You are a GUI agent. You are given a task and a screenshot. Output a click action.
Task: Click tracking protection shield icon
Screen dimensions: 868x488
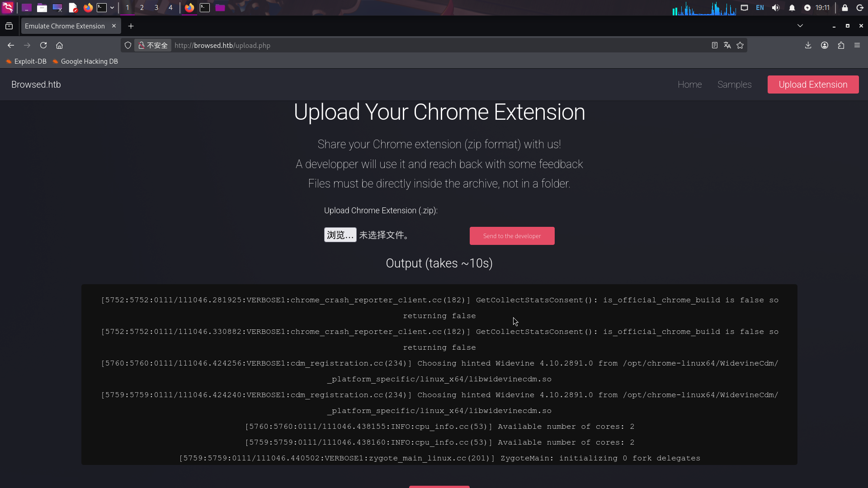[x=128, y=45]
